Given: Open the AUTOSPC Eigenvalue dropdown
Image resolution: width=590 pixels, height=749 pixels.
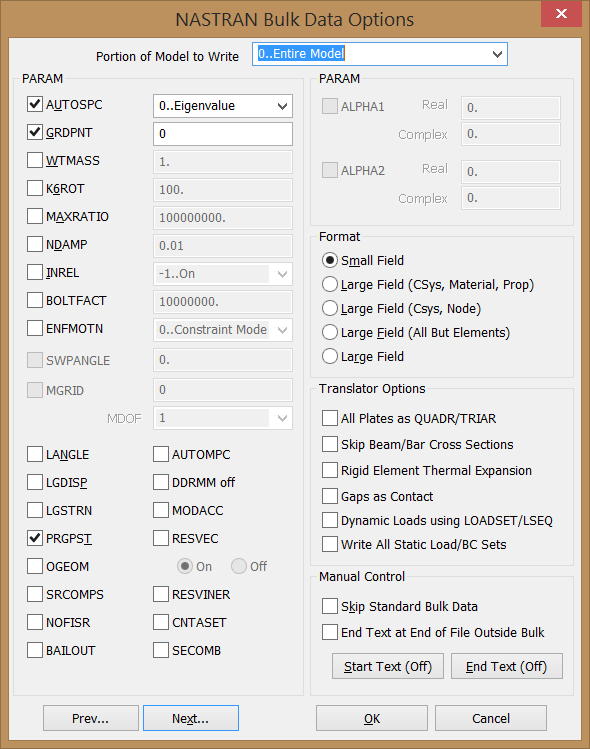Looking at the screenshot, I should [x=223, y=106].
